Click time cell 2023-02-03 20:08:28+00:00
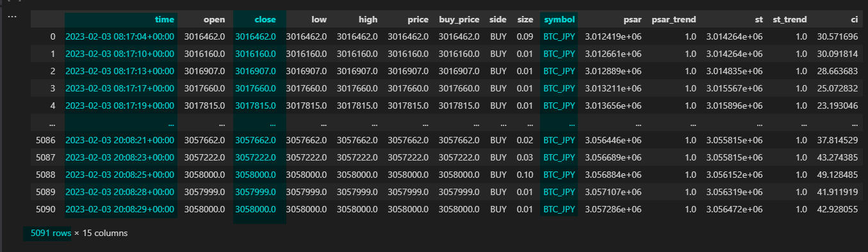The width and height of the screenshot is (868, 252). [120, 191]
